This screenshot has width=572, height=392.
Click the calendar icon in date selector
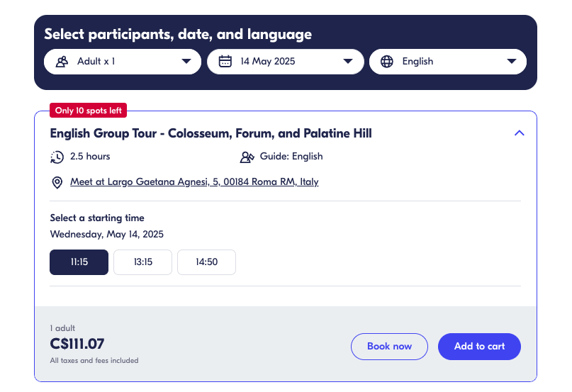tap(225, 62)
